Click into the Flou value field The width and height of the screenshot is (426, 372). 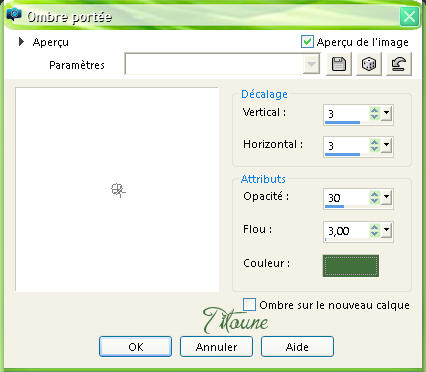(x=347, y=231)
